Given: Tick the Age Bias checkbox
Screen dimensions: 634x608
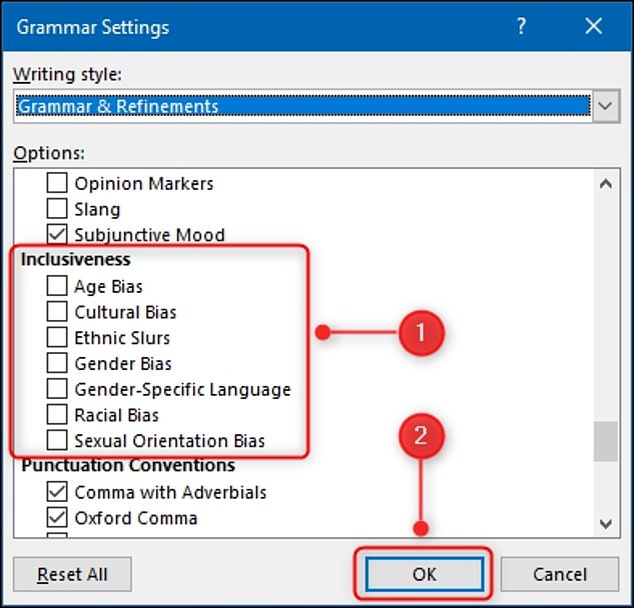Looking at the screenshot, I should [58, 287].
